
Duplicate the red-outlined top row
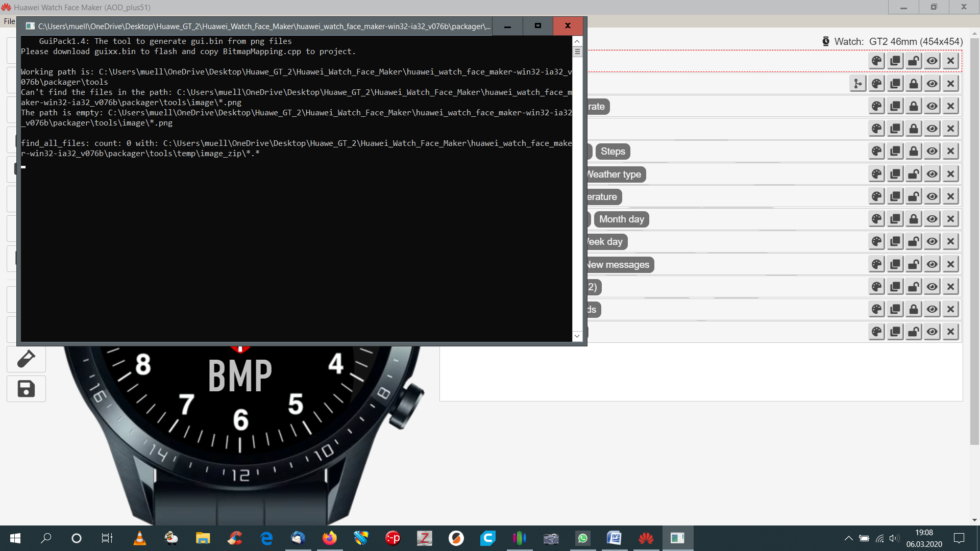pos(895,61)
